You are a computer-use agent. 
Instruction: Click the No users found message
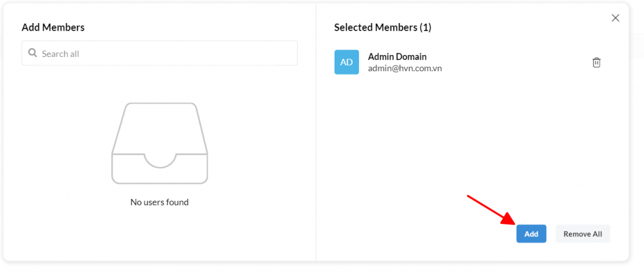pyautogui.click(x=159, y=202)
